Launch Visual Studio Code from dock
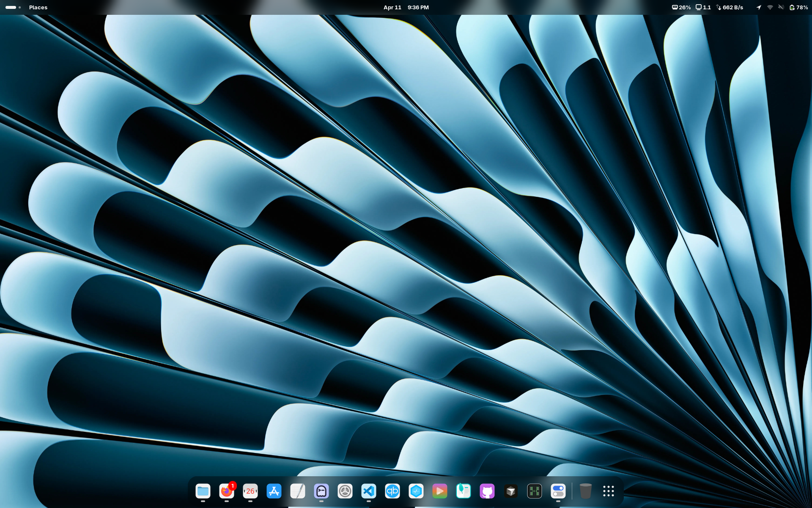 tap(369, 491)
